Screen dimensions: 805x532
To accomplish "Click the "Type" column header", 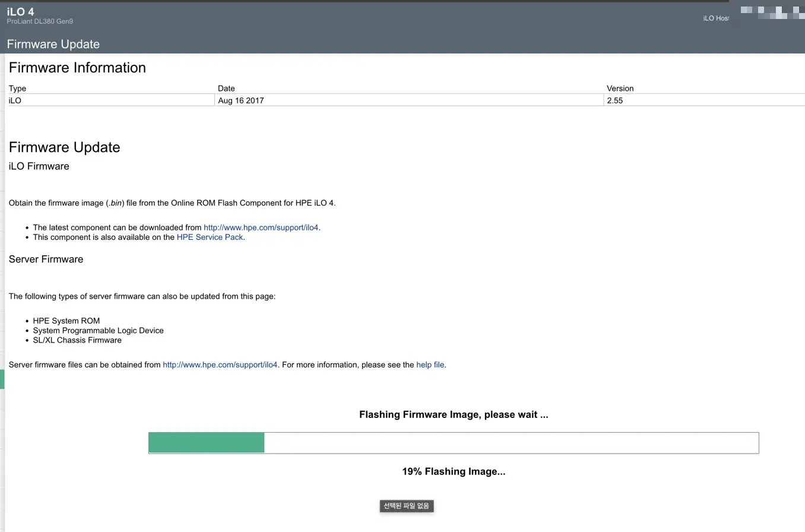I will [x=17, y=88].
